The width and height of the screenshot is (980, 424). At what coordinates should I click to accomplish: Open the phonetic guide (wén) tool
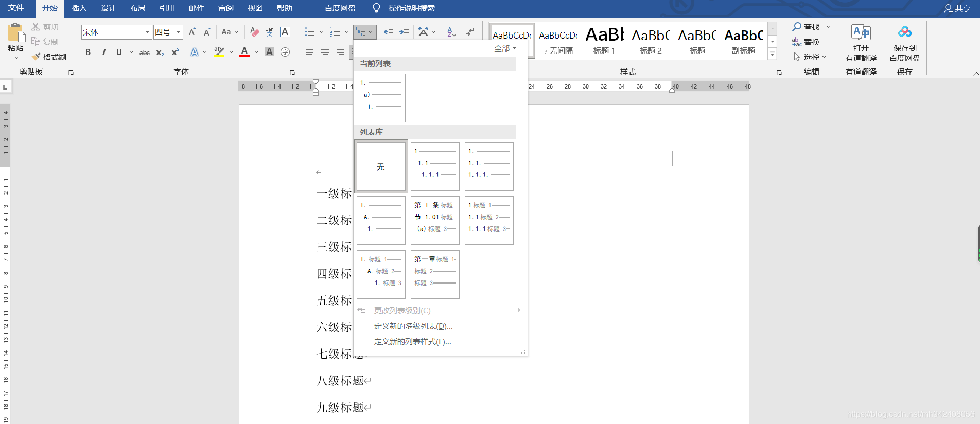(x=269, y=32)
